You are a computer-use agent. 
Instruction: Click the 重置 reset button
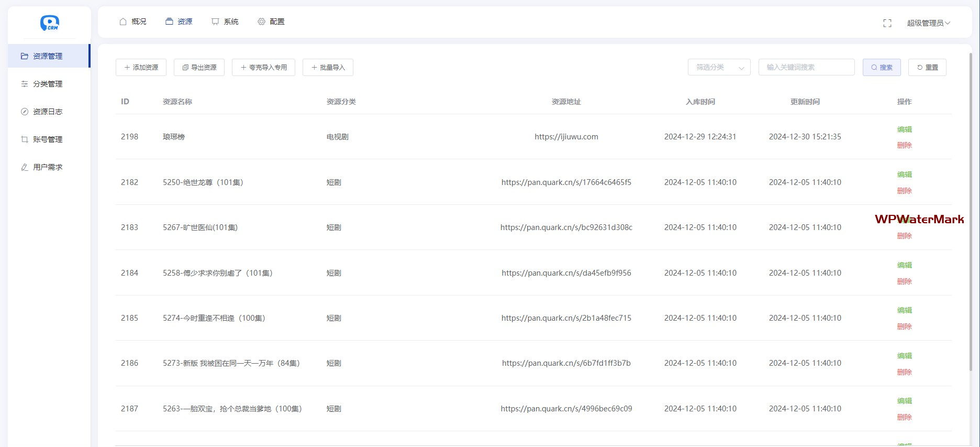click(927, 67)
